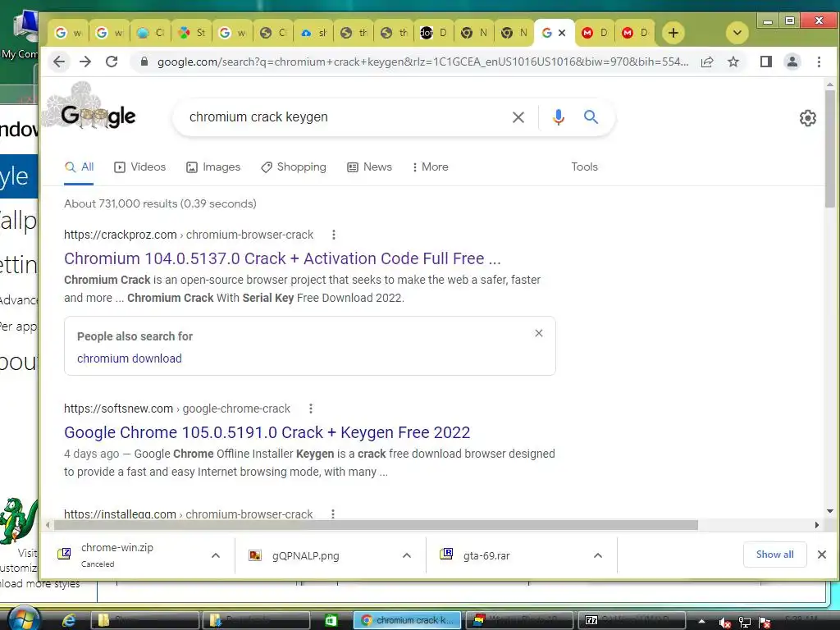840x630 pixels.
Task: Open the search Tools options
Action: pyautogui.click(x=584, y=167)
